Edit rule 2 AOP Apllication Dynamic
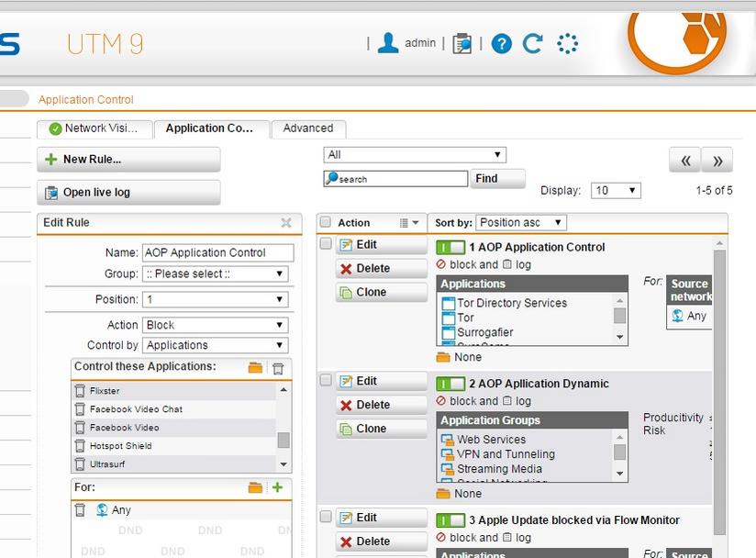 coord(382,382)
